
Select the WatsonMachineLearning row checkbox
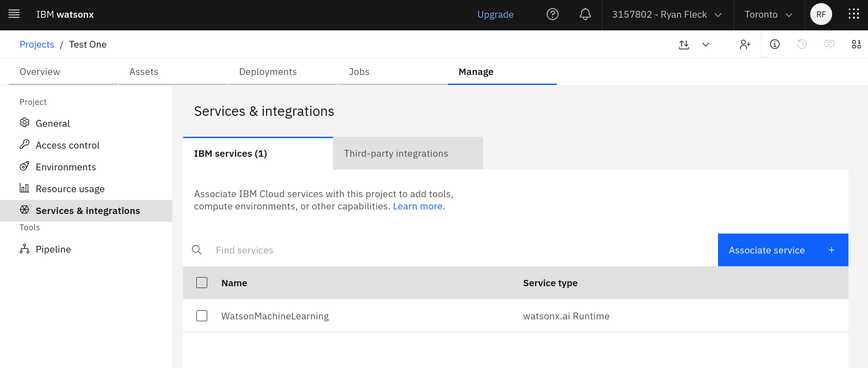[202, 316]
